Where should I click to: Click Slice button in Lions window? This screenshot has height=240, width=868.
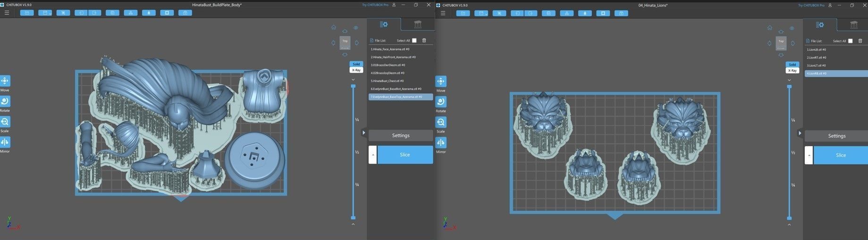841,155
